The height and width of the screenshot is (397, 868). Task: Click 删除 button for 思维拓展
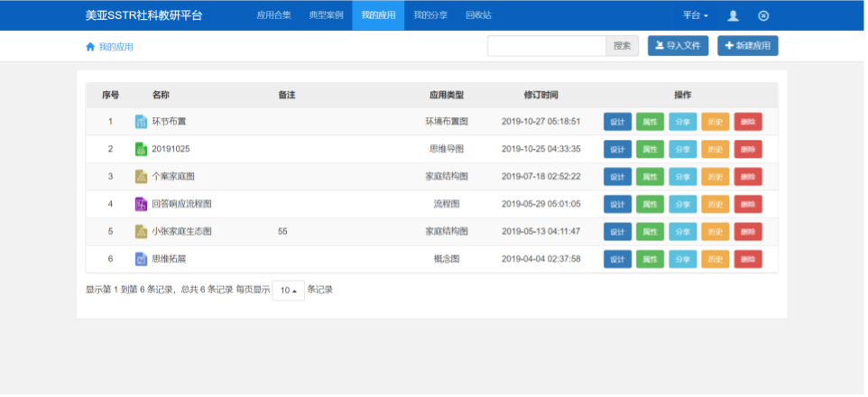(748, 259)
